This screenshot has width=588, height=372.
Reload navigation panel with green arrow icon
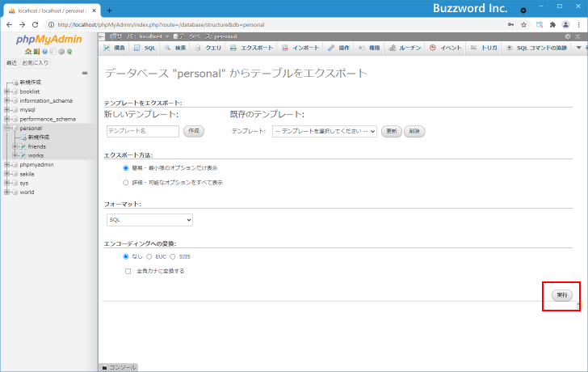[x=69, y=52]
